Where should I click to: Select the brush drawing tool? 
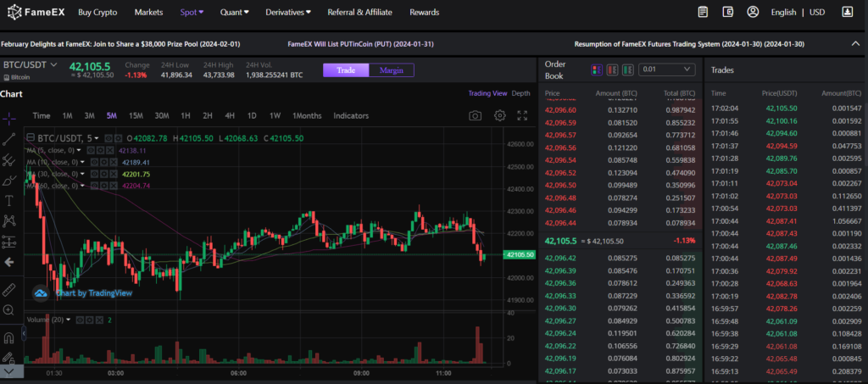8,181
